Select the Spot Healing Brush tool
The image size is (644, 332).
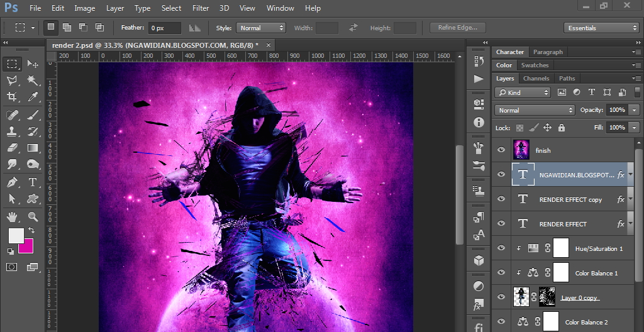point(13,114)
